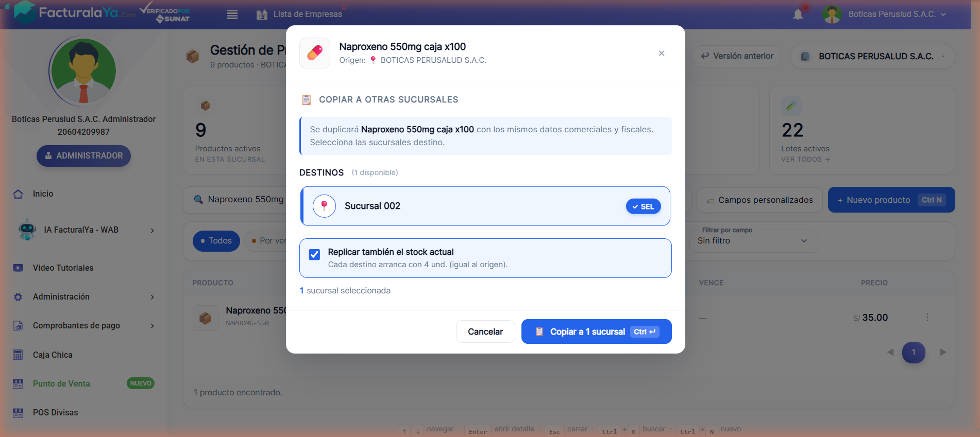The width and height of the screenshot is (980, 437).
Task: Click the Lista de Empresas building icon
Action: click(x=262, y=14)
